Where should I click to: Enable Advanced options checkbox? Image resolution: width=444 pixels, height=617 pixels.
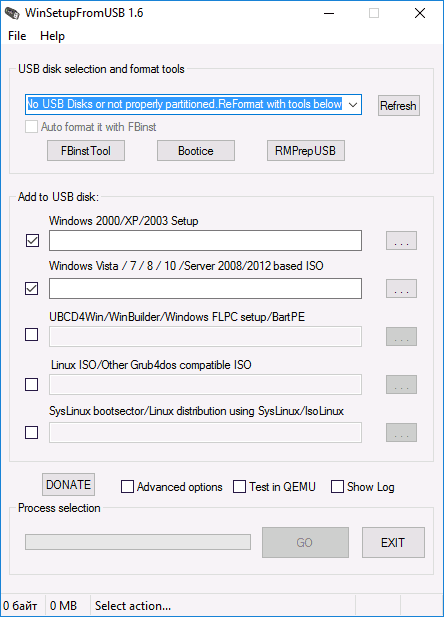point(128,487)
